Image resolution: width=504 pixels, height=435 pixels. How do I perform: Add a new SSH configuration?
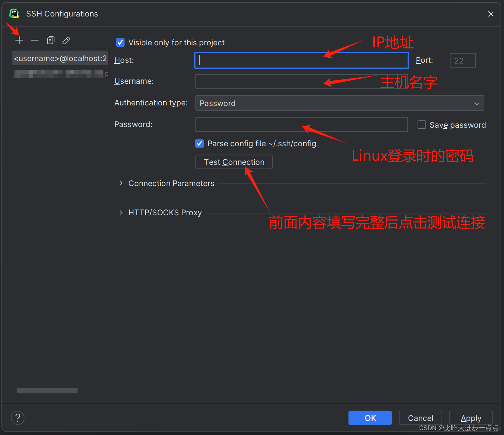coord(19,40)
